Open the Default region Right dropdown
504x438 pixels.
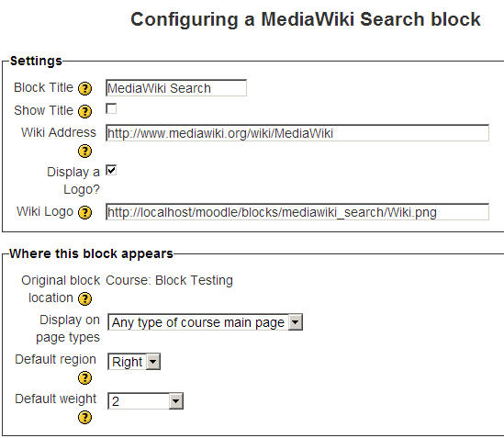point(134,362)
